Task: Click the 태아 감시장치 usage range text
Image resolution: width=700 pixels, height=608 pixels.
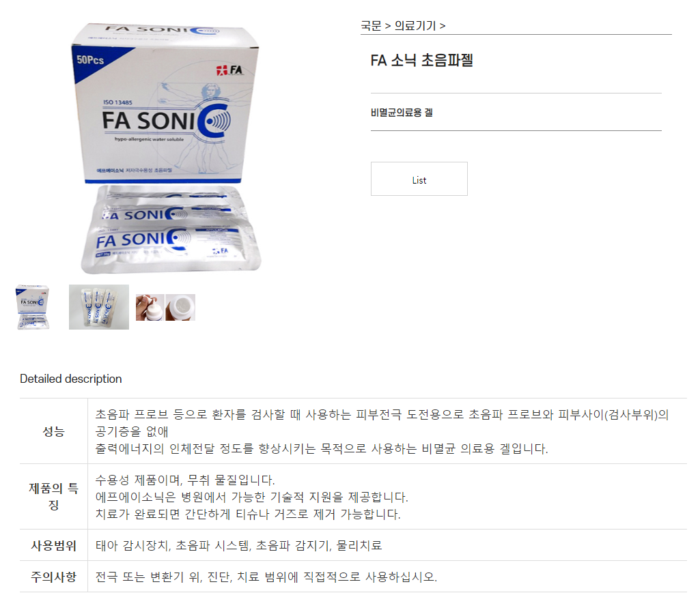Action: coord(239,545)
